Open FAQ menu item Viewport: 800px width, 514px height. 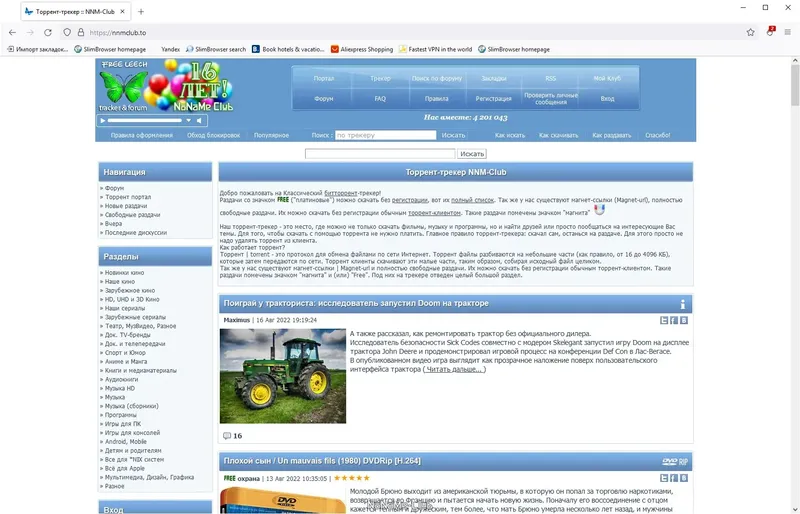380,99
